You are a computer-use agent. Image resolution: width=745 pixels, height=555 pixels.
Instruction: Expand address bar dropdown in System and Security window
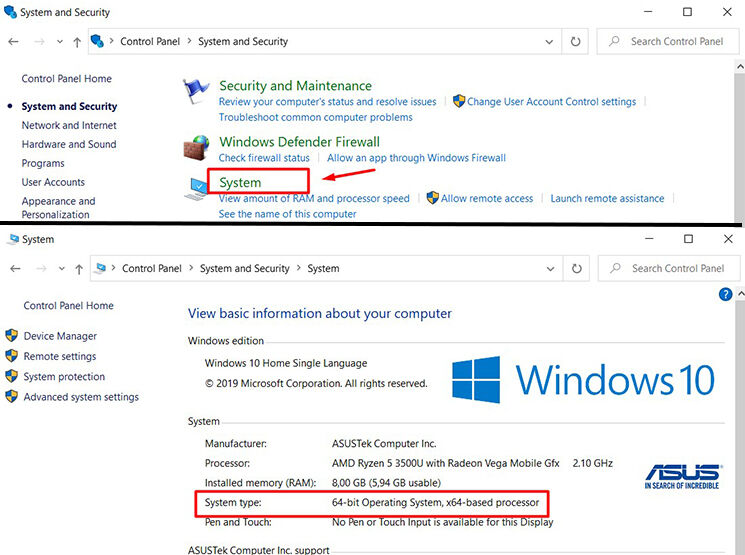click(x=549, y=42)
